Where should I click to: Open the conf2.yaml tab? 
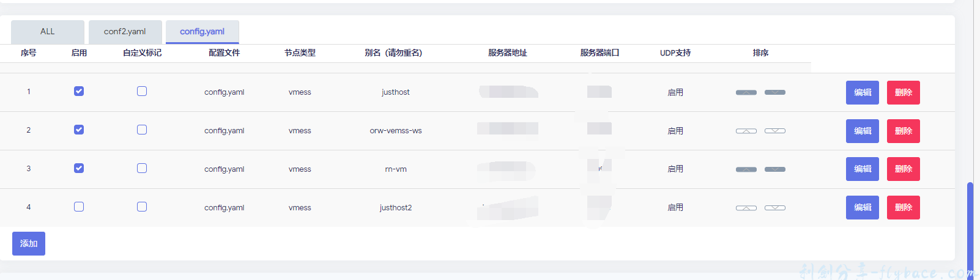tap(125, 32)
